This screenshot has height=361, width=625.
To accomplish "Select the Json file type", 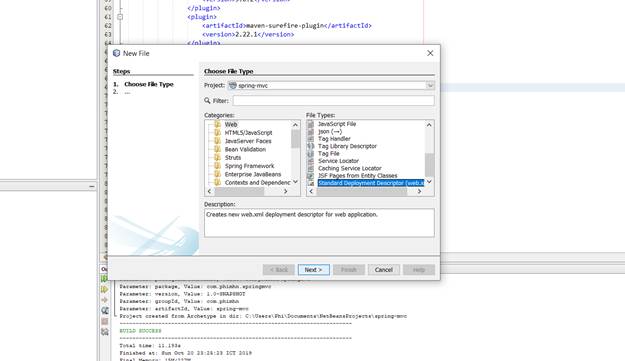I will point(330,131).
